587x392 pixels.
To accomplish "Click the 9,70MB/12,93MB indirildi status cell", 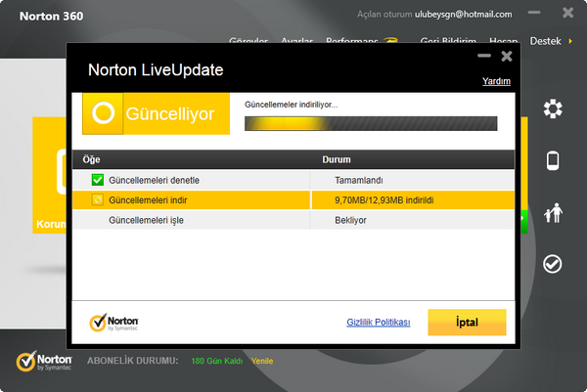I will [x=384, y=200].
